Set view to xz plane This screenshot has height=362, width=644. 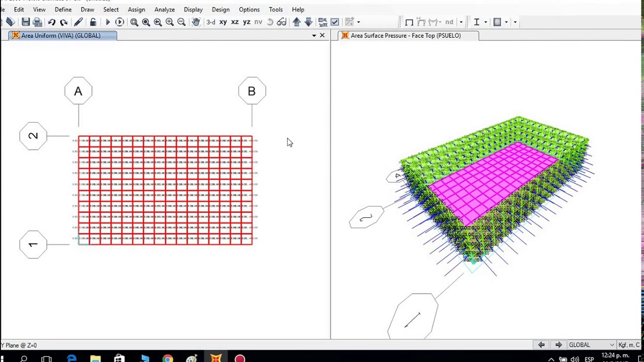coord(234,22)
